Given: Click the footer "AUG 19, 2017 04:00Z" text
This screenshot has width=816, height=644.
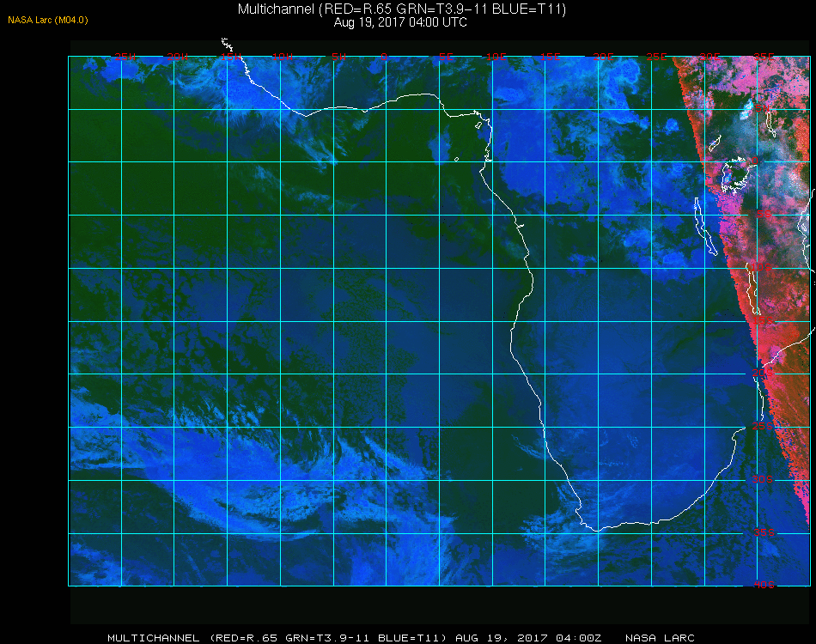Looking at the screenshot, I should click(x=528, y=638).
